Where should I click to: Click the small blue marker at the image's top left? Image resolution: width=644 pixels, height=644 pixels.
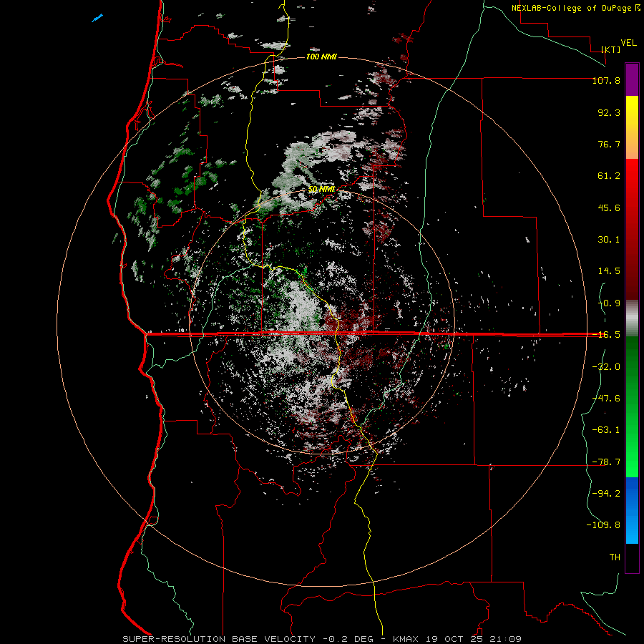pos(97,18)
